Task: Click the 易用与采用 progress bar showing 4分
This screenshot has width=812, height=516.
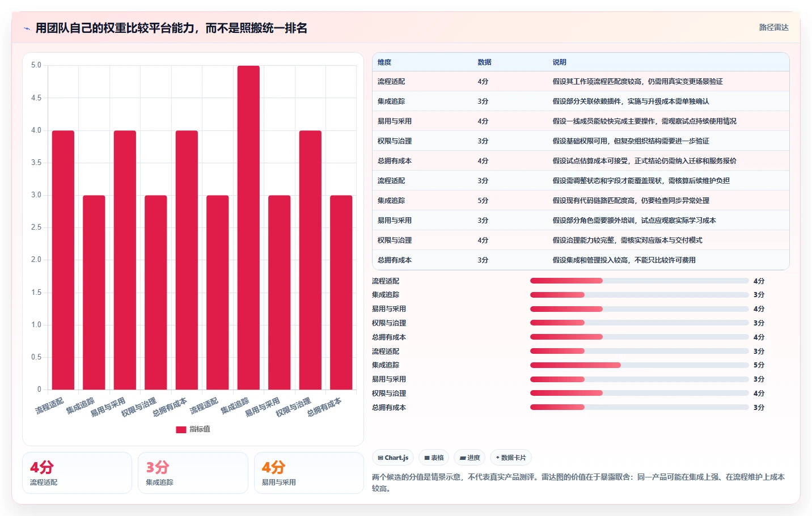Action: (x=640, y=309)
